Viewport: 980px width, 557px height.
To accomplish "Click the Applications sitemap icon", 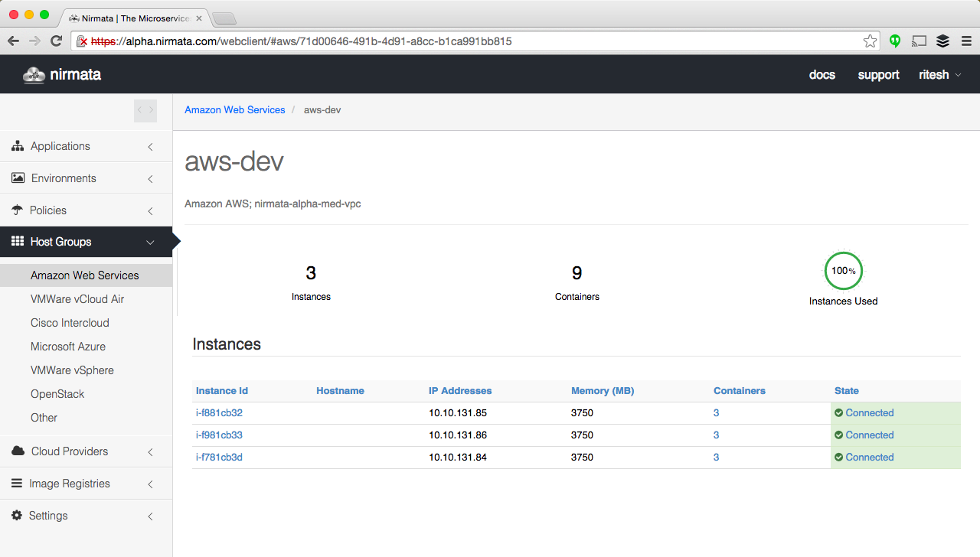I will coord(18,146).
